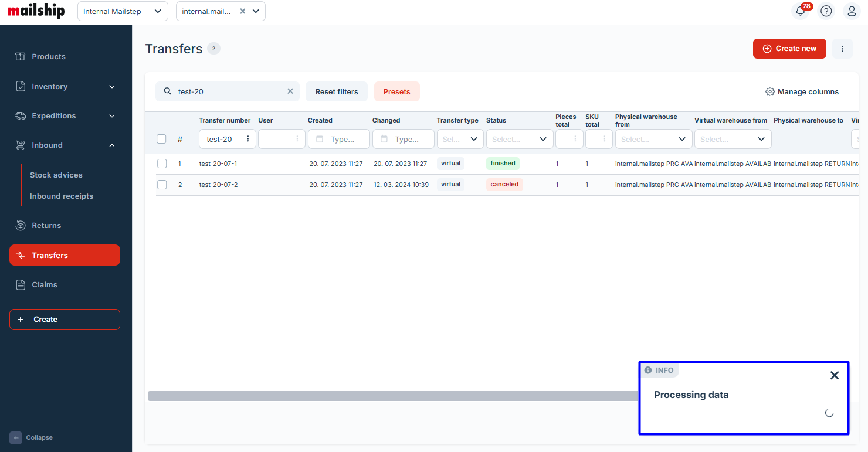Expand the Inventory sidebar section

65,86
